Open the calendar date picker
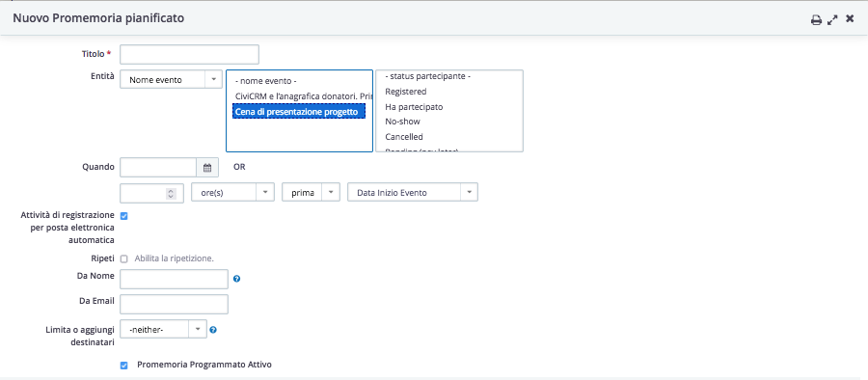Image resolution: width=868 pixels, height=380 pixels. pos(207,167)
